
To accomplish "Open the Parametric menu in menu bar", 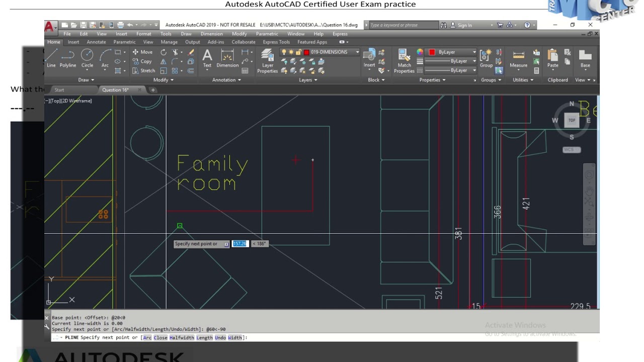I will (267, 34).
